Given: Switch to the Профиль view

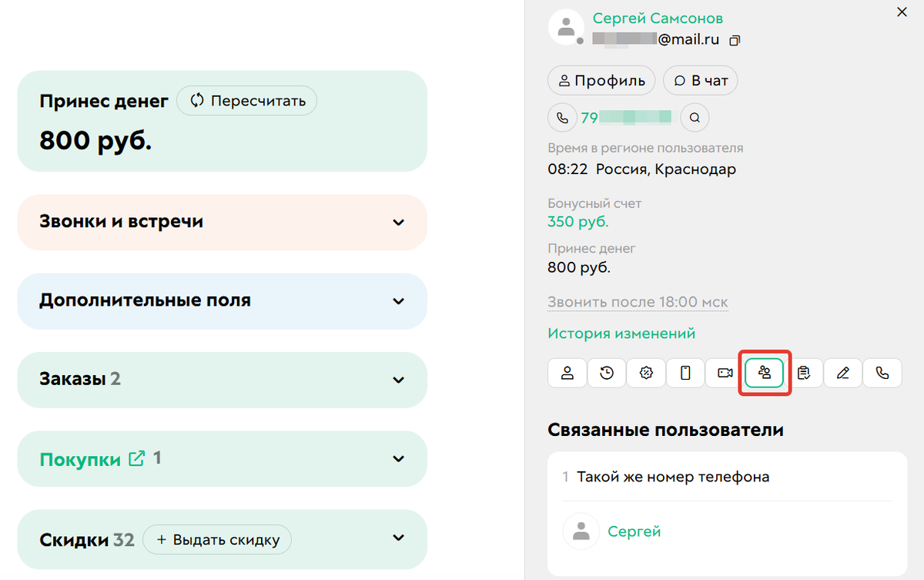Looking at the screenshot, I should pos(601,80).
